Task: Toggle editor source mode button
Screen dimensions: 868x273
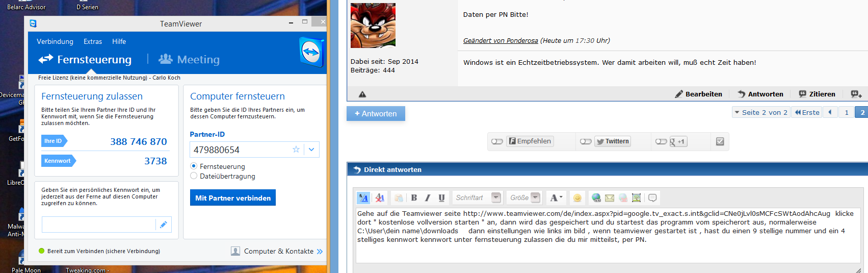Action: pos(363,198)
